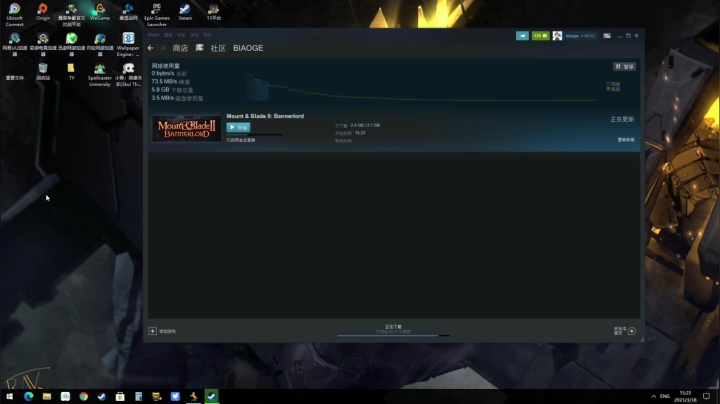Image resolution: width=720 pixels, height=404 pixels.
Task: Click the ENG input language indicator
Action: point(664,396)
